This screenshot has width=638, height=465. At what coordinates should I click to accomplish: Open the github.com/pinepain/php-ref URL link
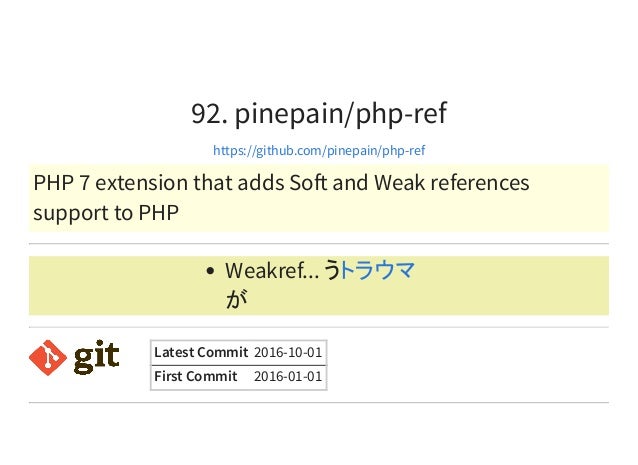point(319,151)
